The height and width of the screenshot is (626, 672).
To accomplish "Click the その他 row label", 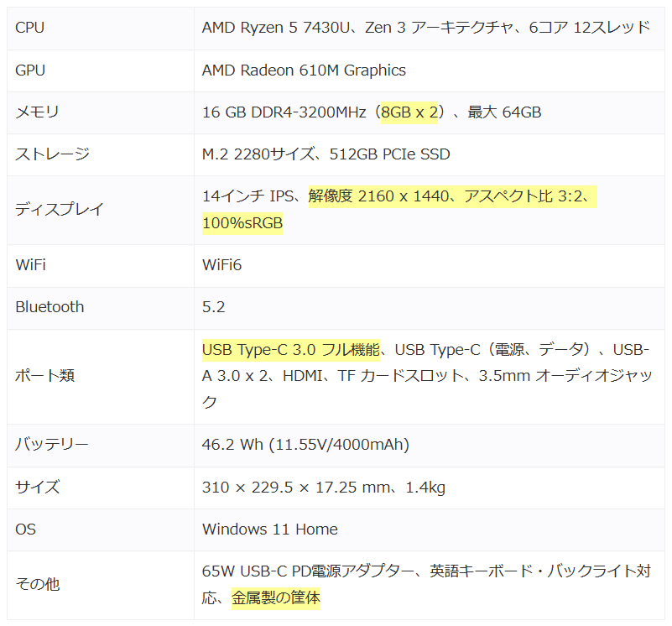I will (35, 584).
